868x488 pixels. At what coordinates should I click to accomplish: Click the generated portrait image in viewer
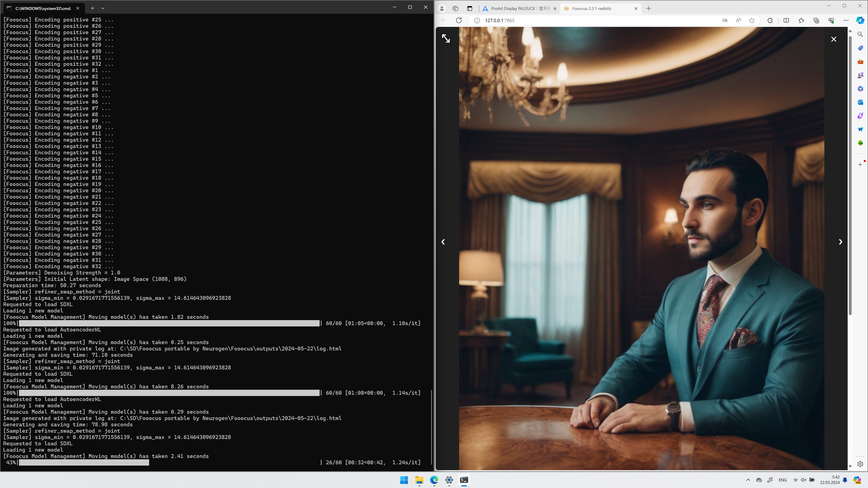(x=641, y=249)
